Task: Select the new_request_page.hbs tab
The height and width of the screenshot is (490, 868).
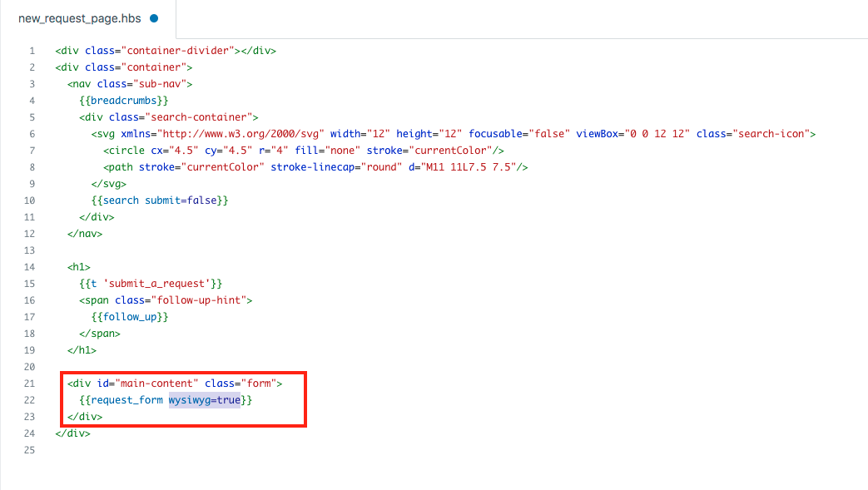Action: point(80,18)
